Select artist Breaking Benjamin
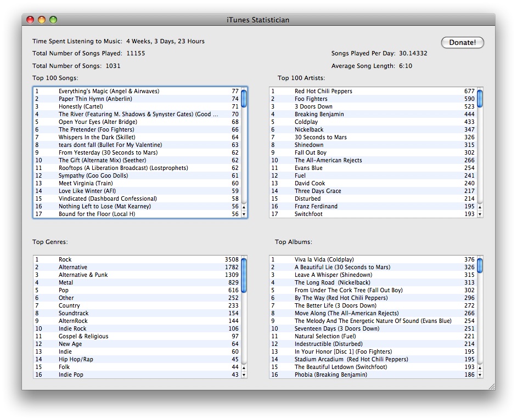This screenshot has height=420, width=517. [373, 114]
